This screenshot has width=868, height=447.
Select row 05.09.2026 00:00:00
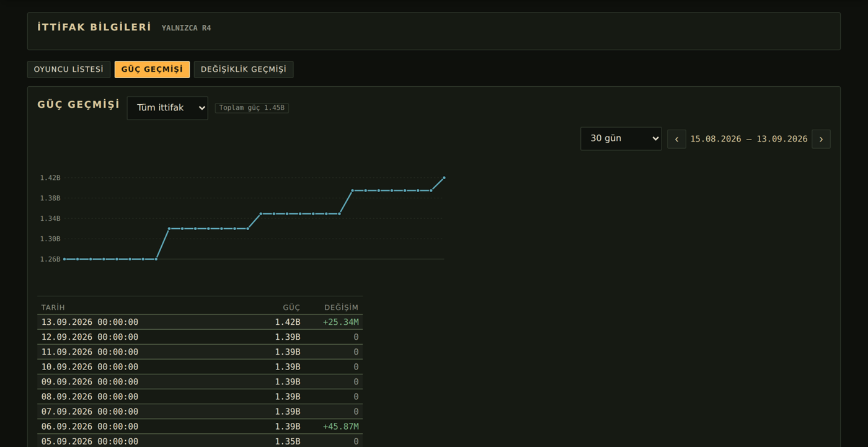[x=200, y=441]
